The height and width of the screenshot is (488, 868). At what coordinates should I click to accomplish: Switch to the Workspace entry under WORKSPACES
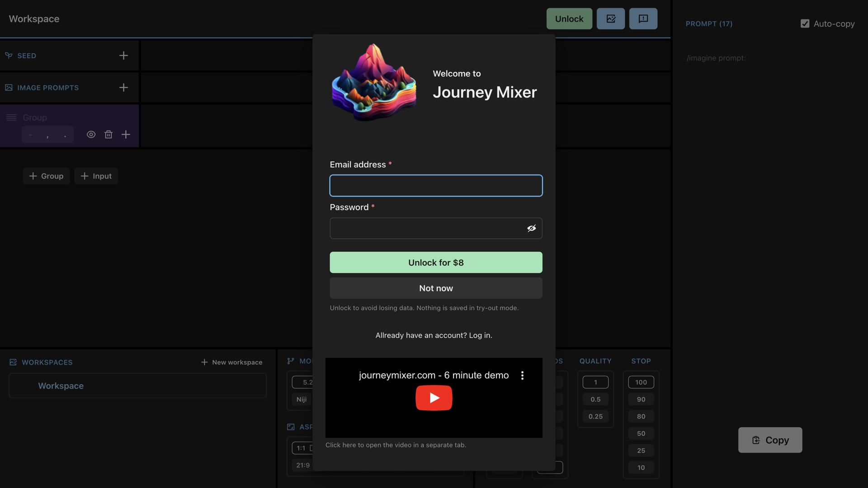(61, 385)
